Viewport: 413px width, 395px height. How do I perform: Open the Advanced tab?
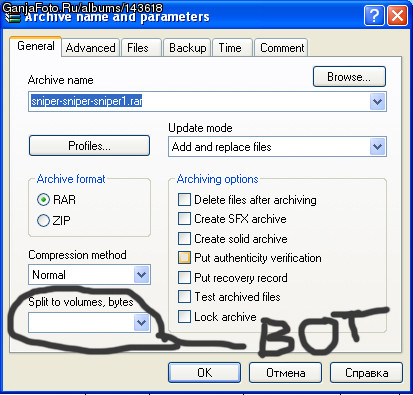coord(90,48)
